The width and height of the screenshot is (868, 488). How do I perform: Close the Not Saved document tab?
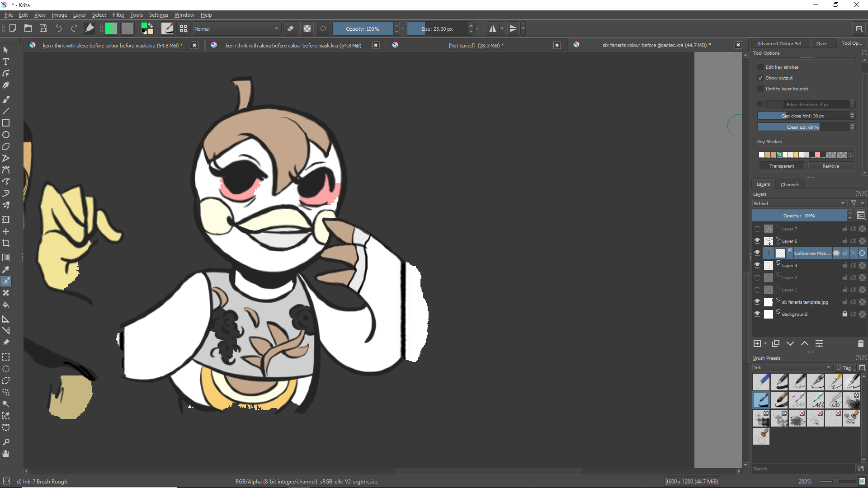point(557,45)
